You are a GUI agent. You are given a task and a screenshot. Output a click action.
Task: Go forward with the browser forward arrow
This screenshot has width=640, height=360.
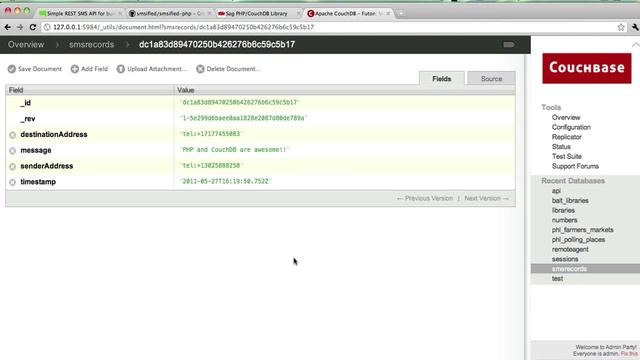[20, 27]
